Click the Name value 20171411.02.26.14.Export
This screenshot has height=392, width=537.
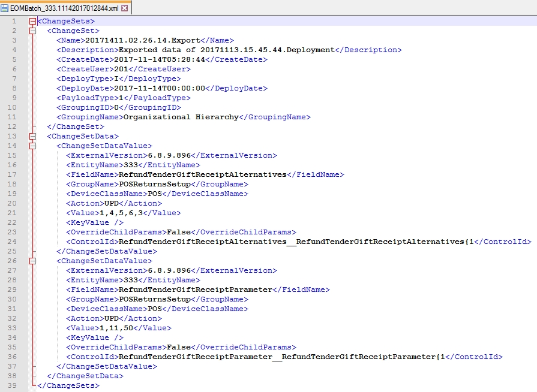pyautogui.click(x=142, y=40)
